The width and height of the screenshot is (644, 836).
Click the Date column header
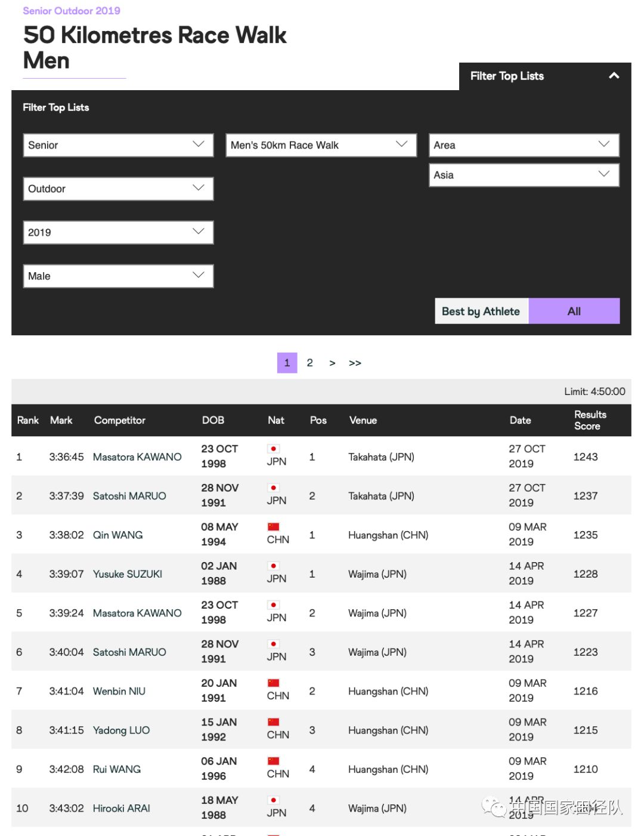click(x=520, y=420)
